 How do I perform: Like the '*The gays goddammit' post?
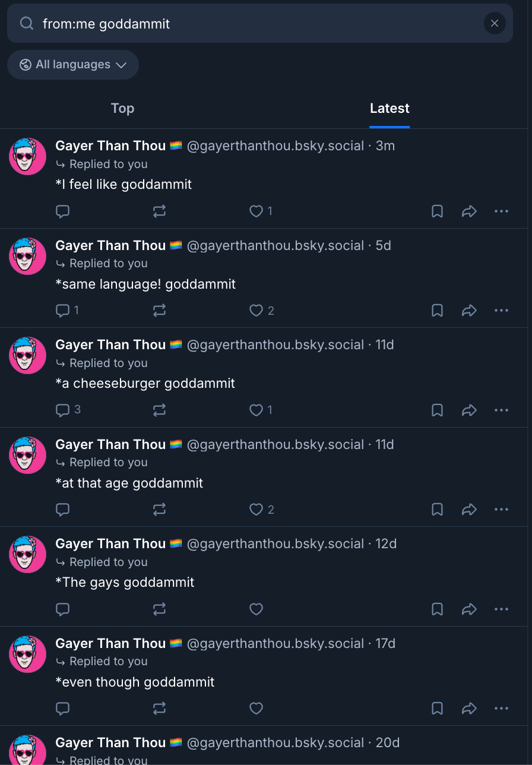tap(256, 609)
